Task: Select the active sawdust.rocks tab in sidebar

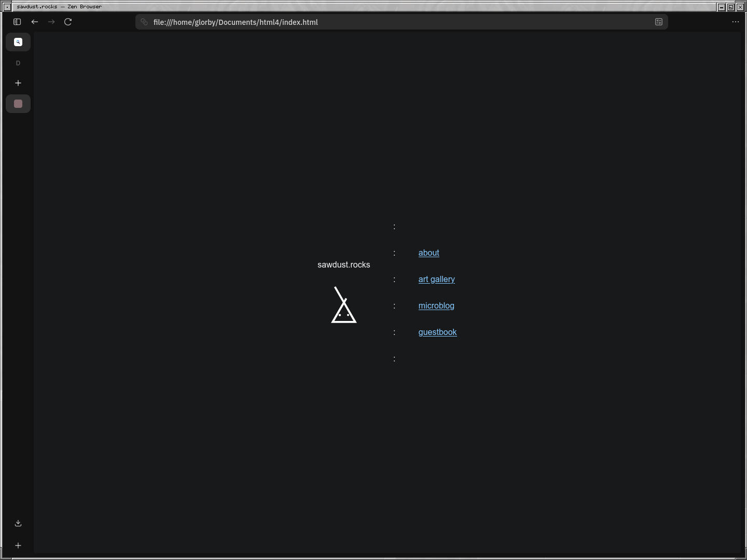Action: [18, 104]
